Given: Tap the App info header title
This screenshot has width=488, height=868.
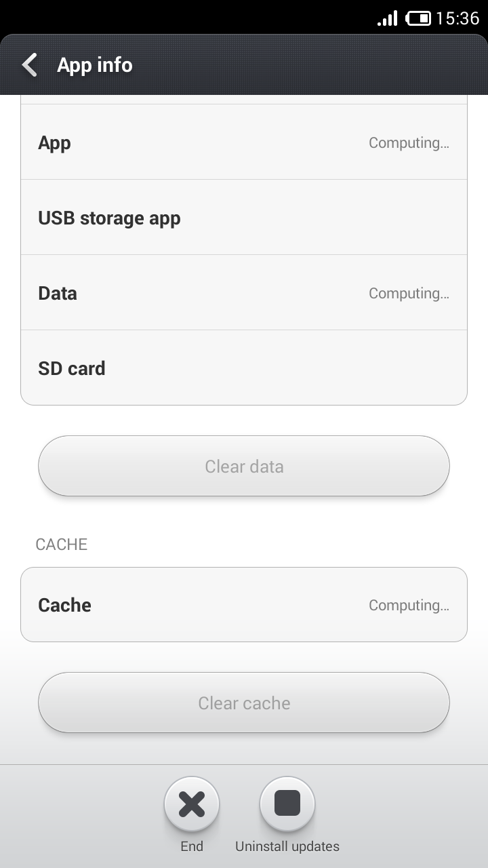Looking at the screenshot, I should (x=95, y=65).
